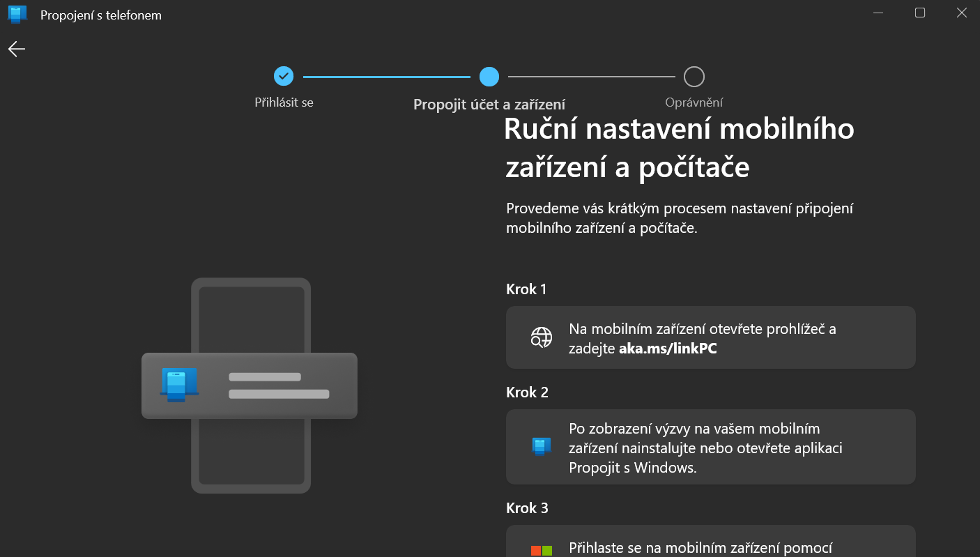Select the 'Oprávnění' step label
This screenshot has width=980, height=557.
[x=694, y=102]
